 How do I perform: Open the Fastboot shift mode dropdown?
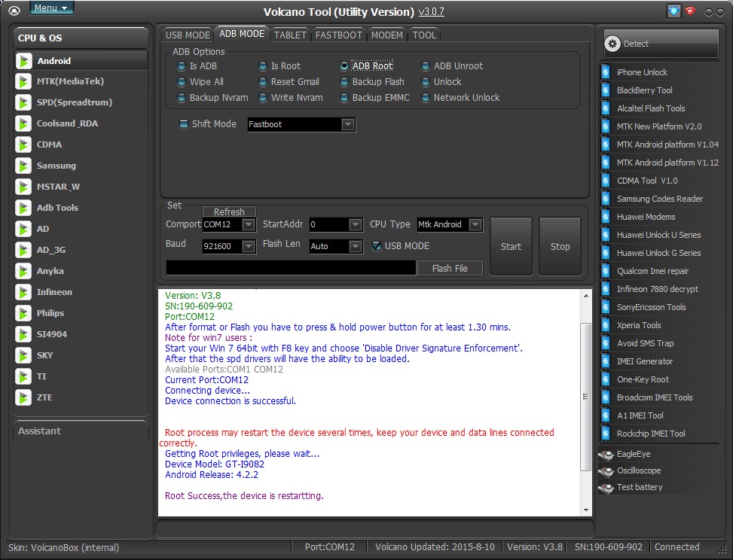coord(347,125)
